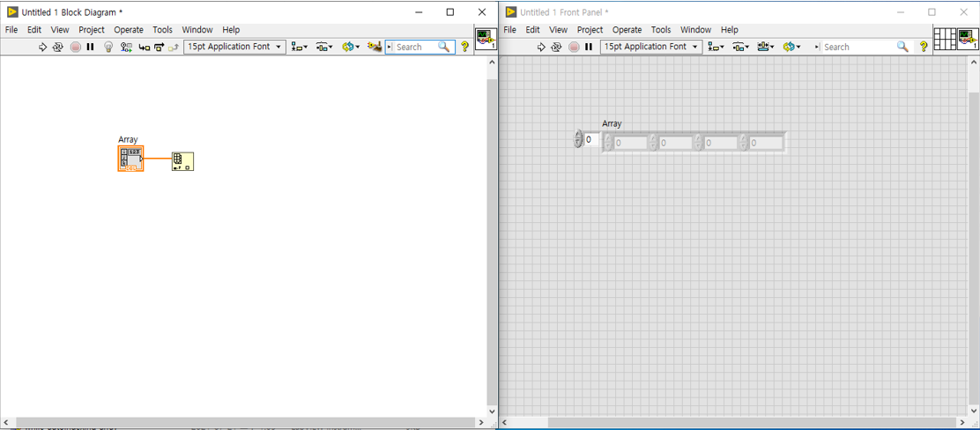Click the Array label on block diagram
This screenshot has height=430, width=980.
tap(128, 139)
